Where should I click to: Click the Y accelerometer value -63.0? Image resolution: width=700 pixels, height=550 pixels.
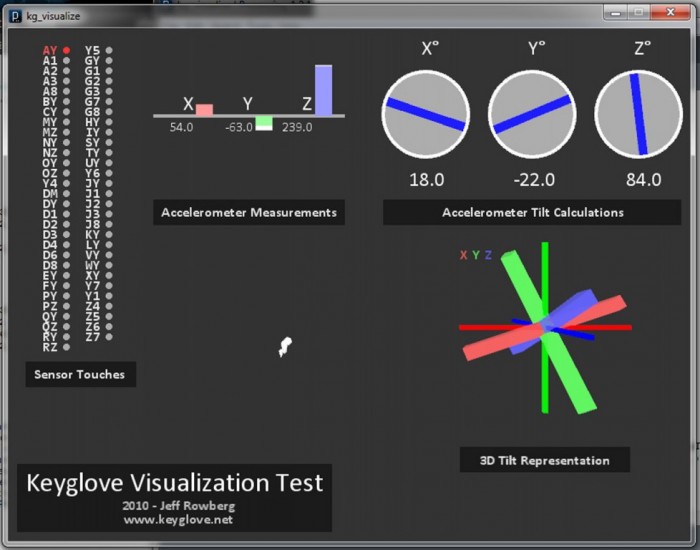[x=239, y=128]
